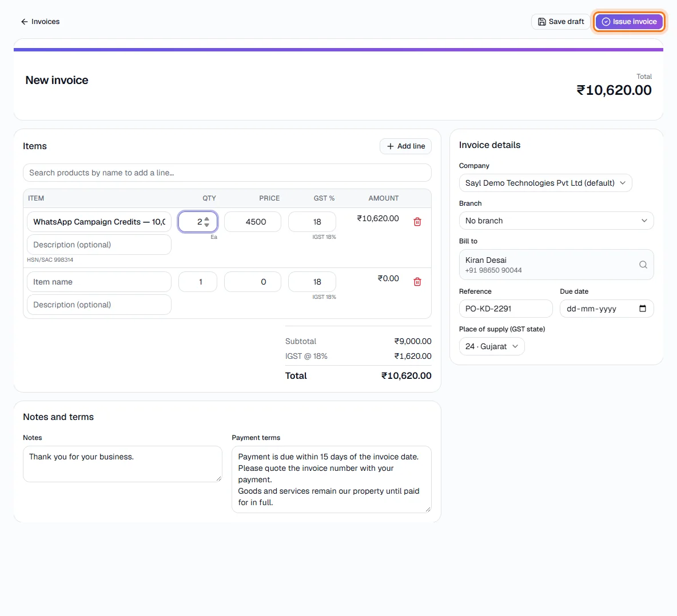The height and width of the screenshot is (616, 677).
Task: Edit quantity of second line item
Action: point(198,282)
